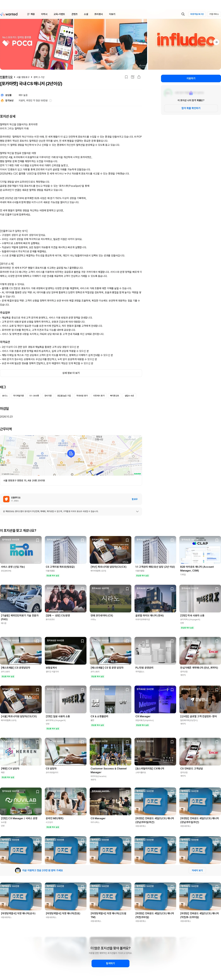Open the search magnifier icon

tap(183, 14)
